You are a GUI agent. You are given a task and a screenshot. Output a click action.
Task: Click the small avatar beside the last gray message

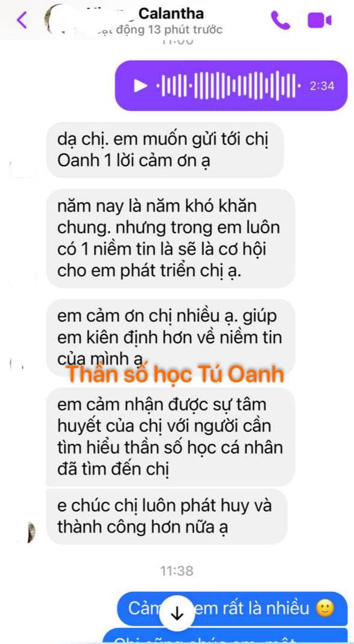tap(30, 532)
